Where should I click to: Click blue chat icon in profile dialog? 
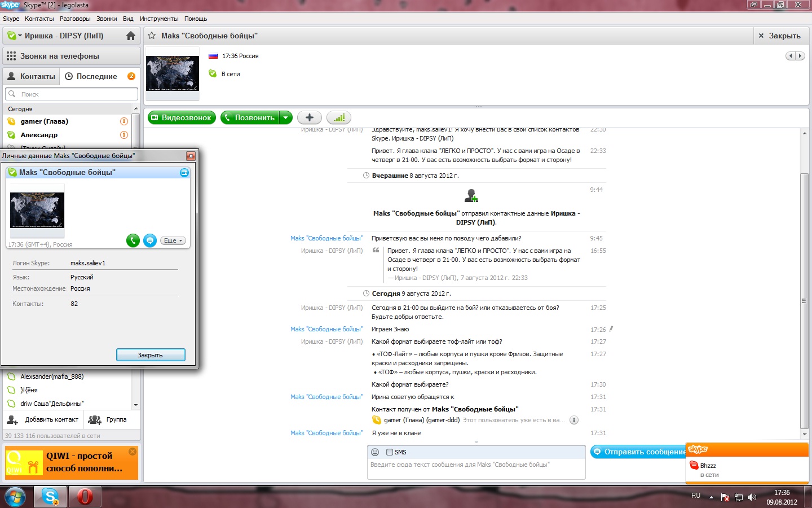point(150,240)
